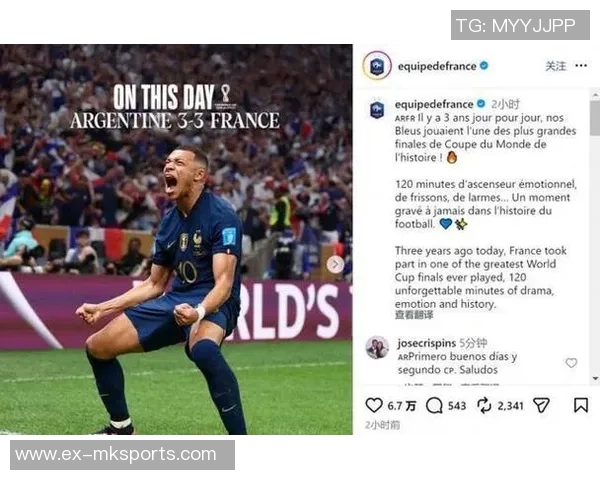Share the post with the paper plane icon
Image resolution: width=600 pixels, height=480 pixels.
click(541, 405)
